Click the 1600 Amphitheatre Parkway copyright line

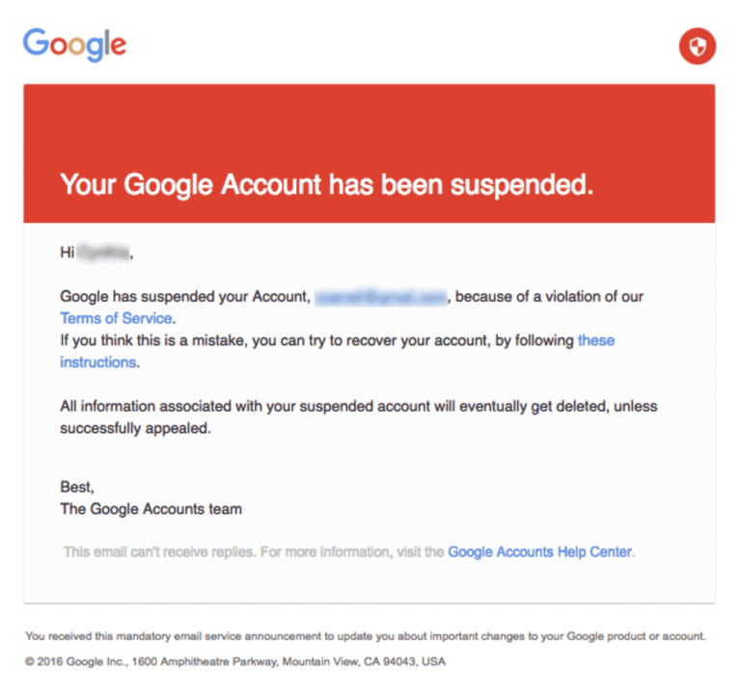pyautogui.click(x=235, y=662)
